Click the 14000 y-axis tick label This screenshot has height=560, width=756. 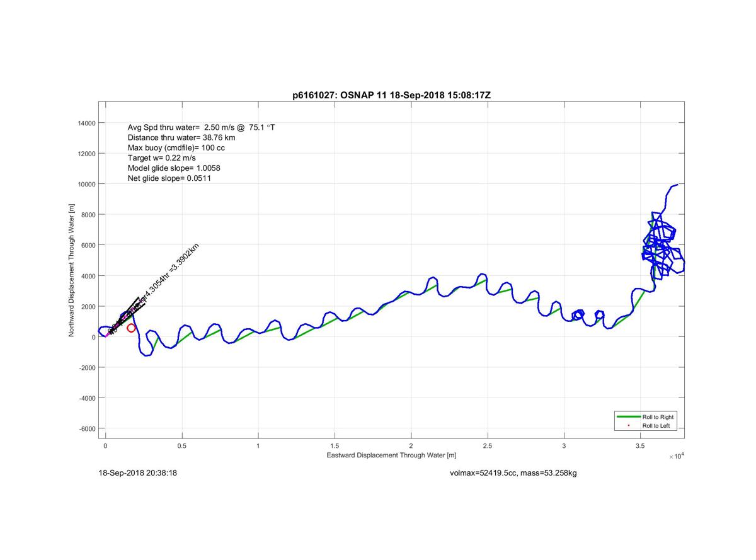click(x=88, y=123)
